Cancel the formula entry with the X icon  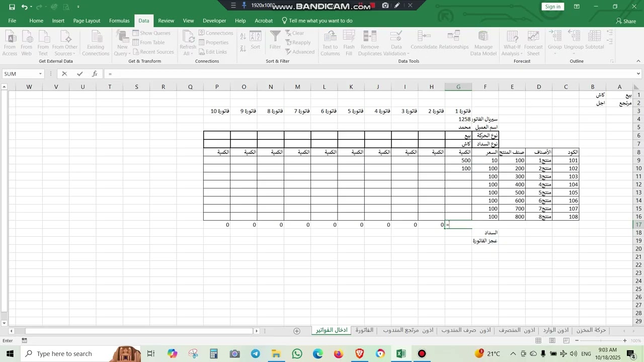pos(64,74)
